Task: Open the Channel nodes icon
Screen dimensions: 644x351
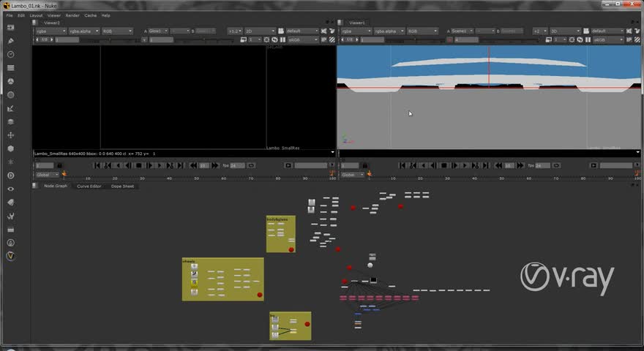Action: [11, 68]
